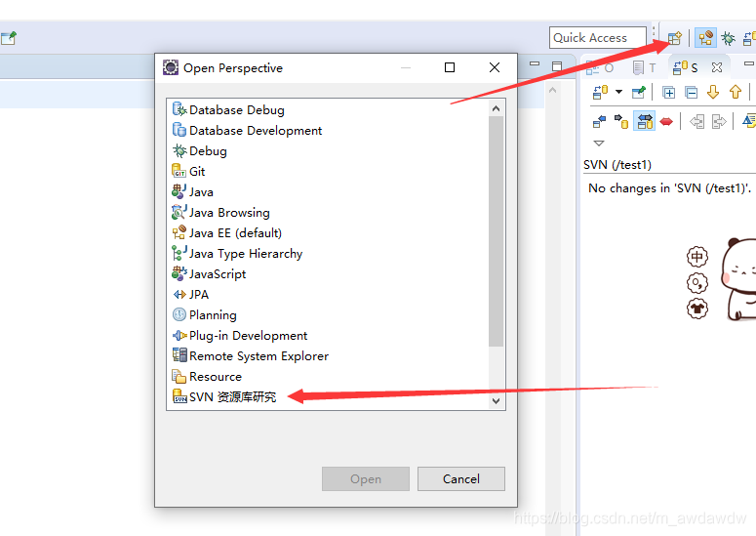Screen dimensions: 756x536
Task: Toggle Incoming Mode in Synchronize view
Action: [599, 122]
